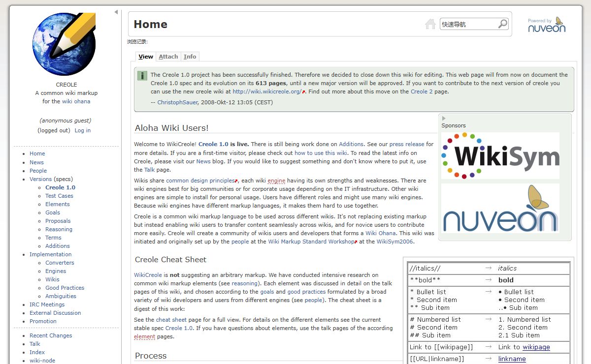Viewport: 591px width, 364px height.
Task: Open Wiki Markup Standard Workshop link
Action: tap(312, 242)
